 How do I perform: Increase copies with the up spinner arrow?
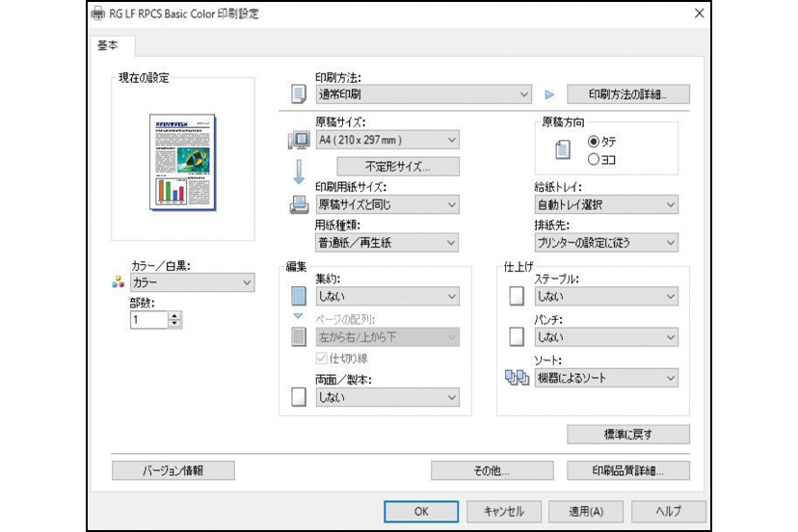click(175, 316)
